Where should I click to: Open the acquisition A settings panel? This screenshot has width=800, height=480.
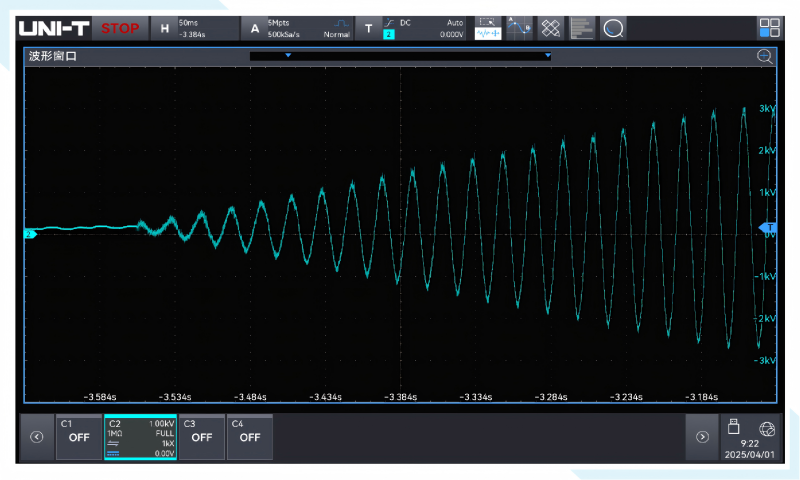[255, 28]
